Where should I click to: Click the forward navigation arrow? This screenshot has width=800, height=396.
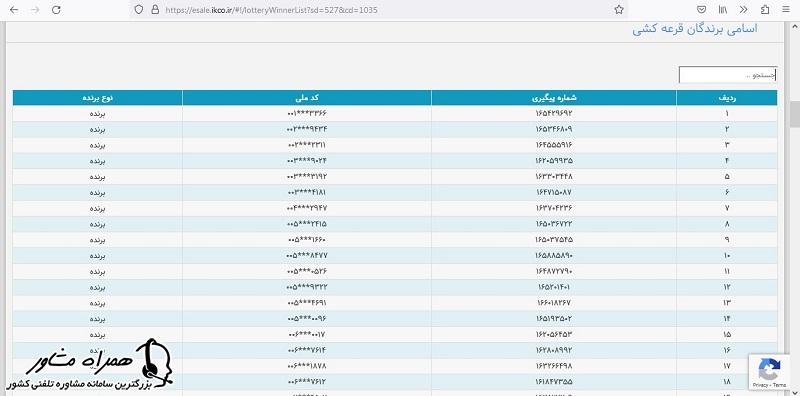(35, 10)
